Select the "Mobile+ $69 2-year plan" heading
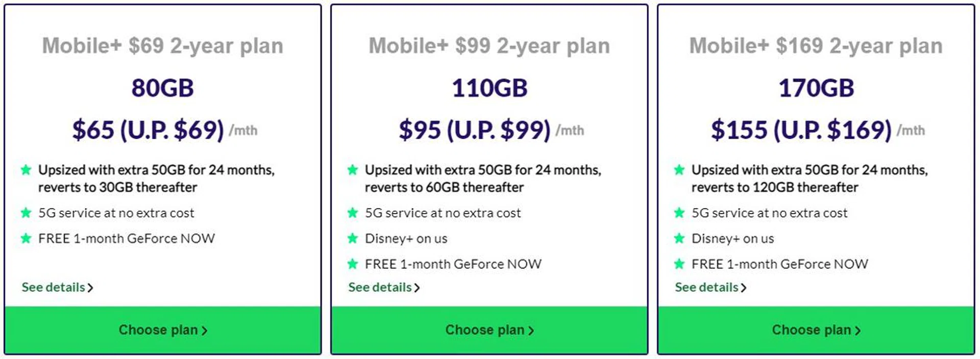 click(163, 46)
